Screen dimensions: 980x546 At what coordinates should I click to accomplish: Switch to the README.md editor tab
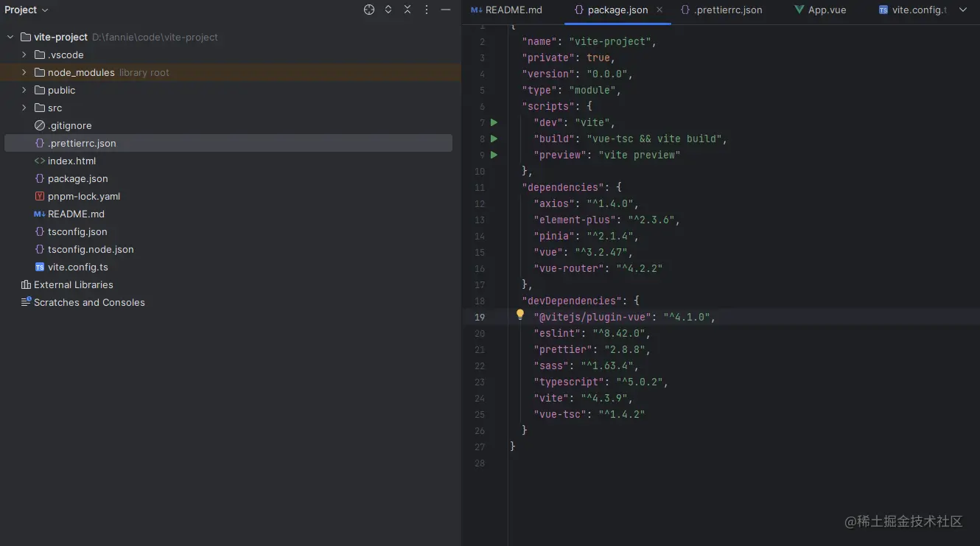pos(507,10)
